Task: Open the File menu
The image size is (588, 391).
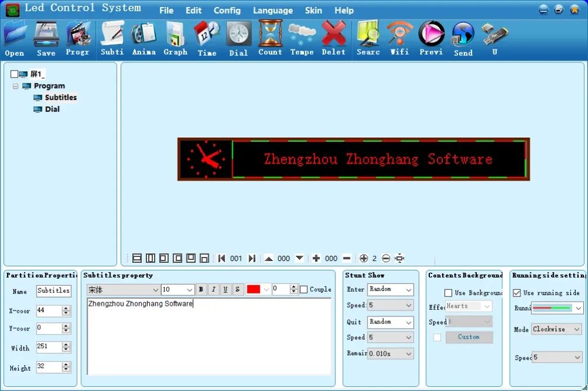Action: point(166,11)
